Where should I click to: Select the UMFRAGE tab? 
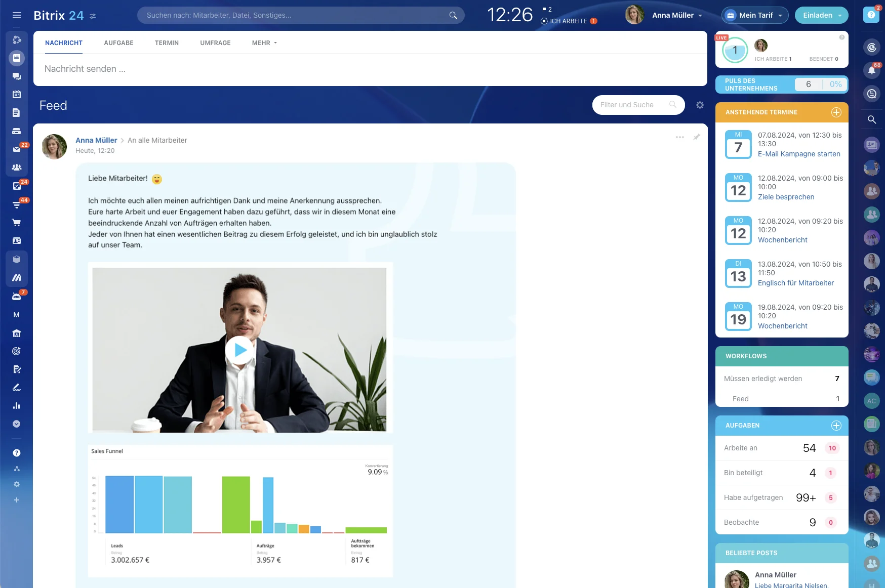coord(215,43)
